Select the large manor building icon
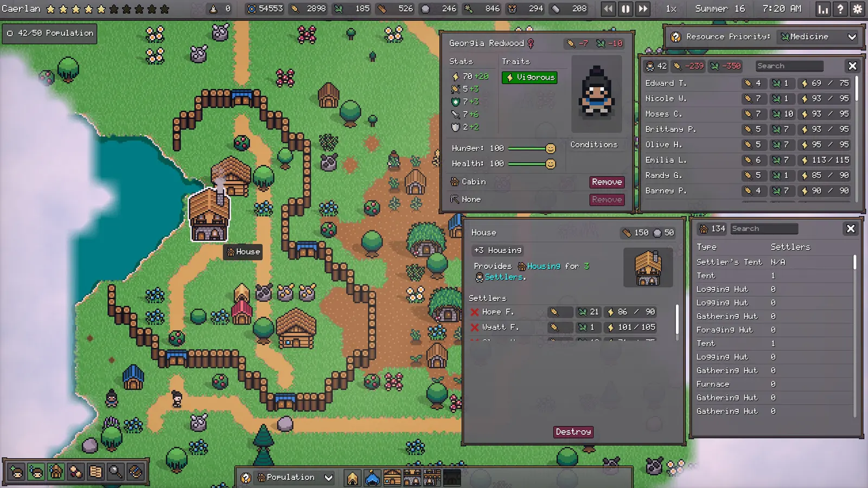Image resolution: width=868 pixels, height=488 pixels. point(432,478)
